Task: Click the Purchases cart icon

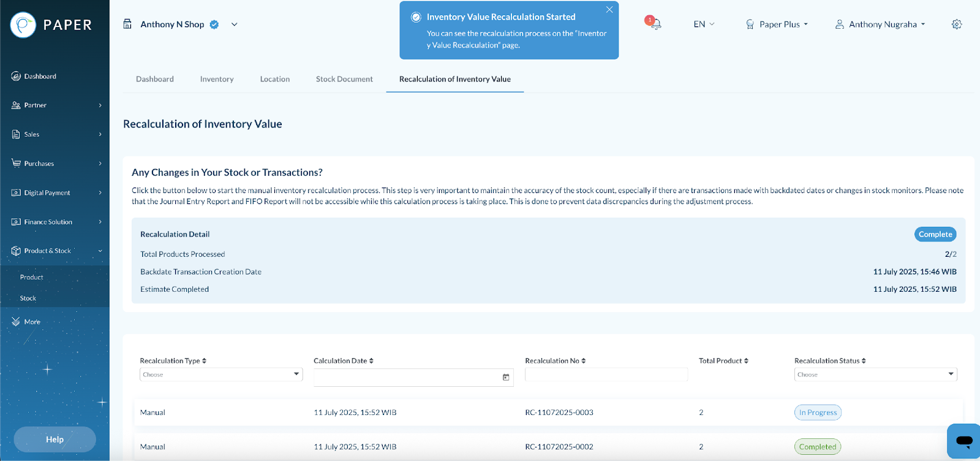Action: pyautogui.click(x=16, y=163)
